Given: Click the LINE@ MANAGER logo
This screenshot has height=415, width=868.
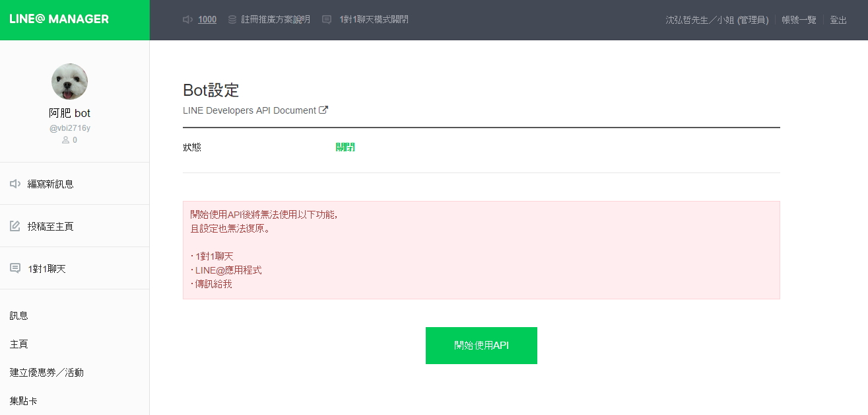Looking at the screenshot, I should coord(59,19).
